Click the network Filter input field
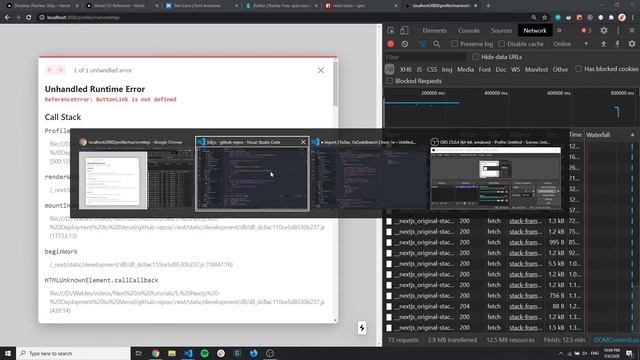 (x=424, y=57)
